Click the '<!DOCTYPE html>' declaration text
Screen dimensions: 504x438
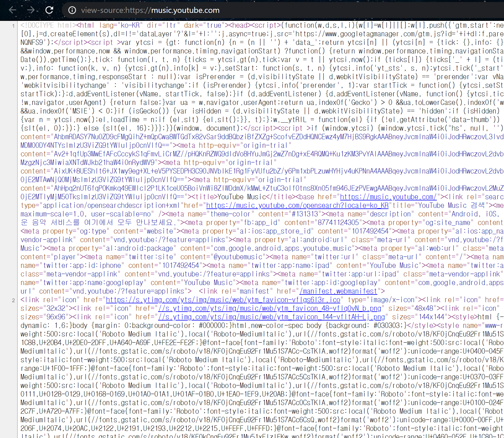pyautogui.click(x=48, y=25)
